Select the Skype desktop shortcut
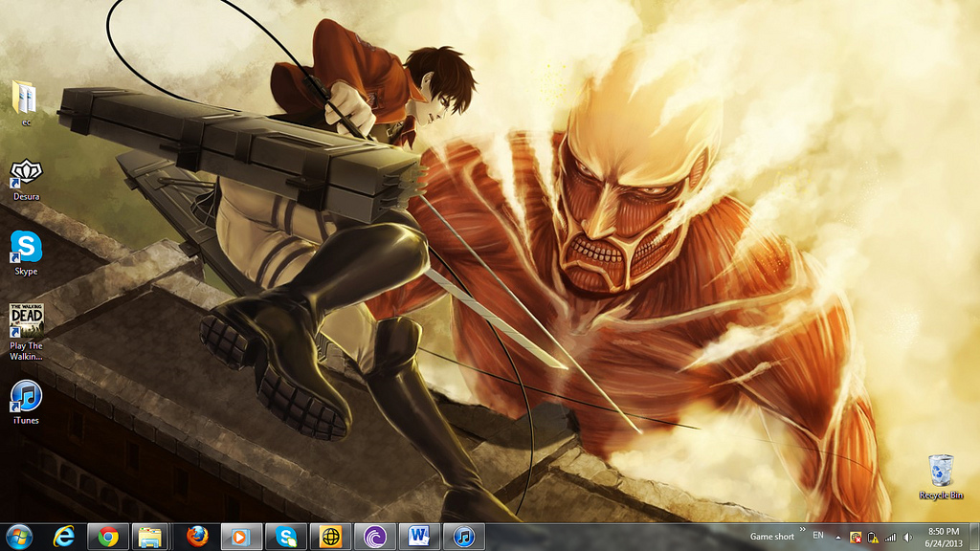This screenshot has height=551, width=980. [x=26, y=253]
